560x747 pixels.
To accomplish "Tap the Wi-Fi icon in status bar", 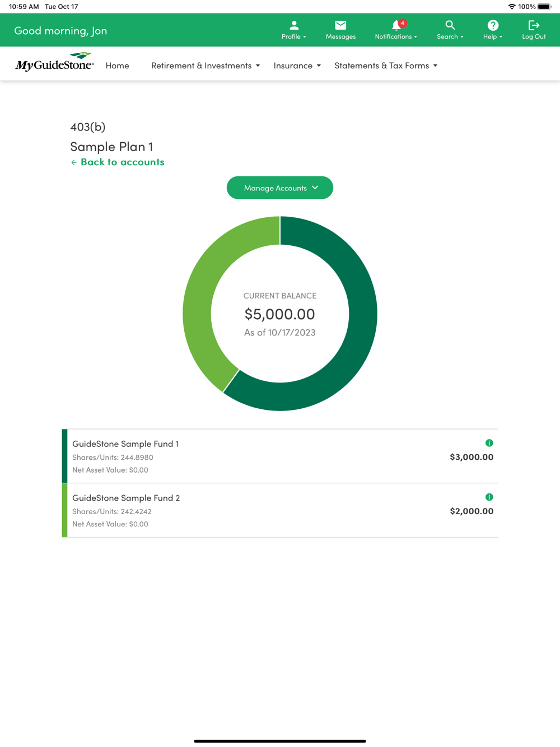I will [512, 7].
